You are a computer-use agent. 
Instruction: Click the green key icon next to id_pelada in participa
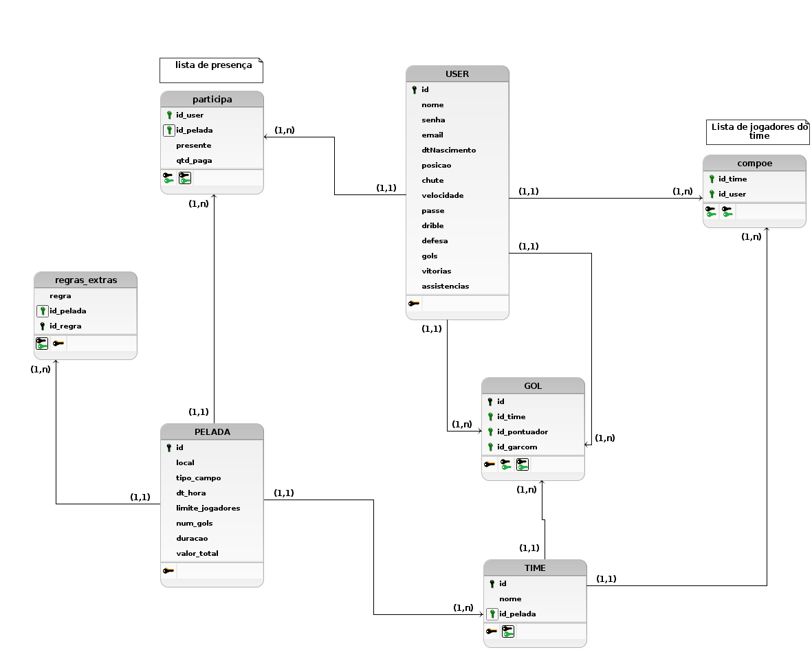pos(169,130)
